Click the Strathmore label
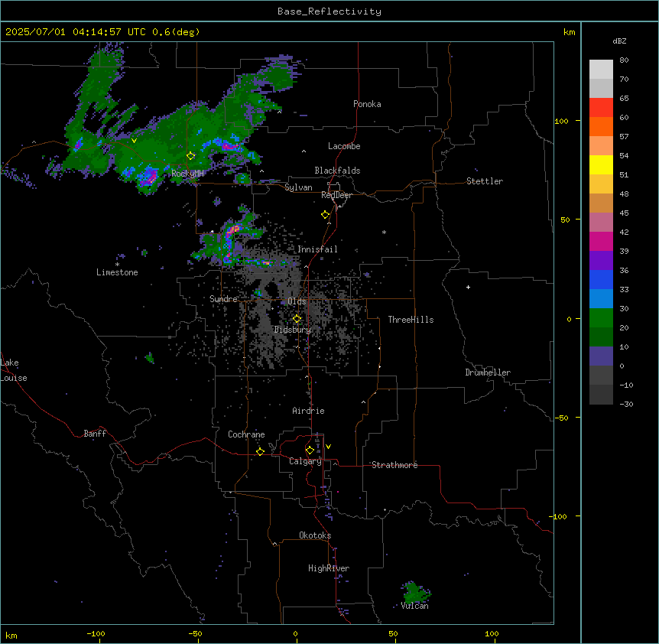This screenshot has height=644, width=659. (x=394, y=465)
